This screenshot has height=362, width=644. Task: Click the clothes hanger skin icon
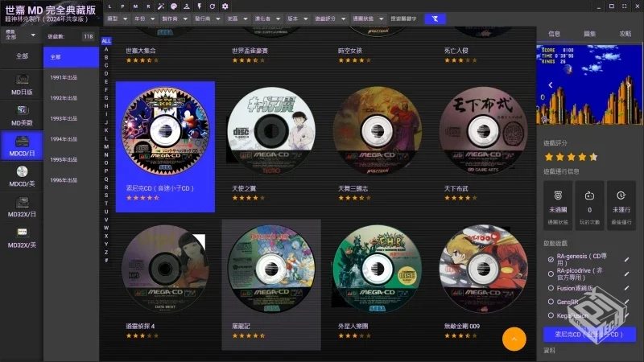pyautogui.click(x=187, y=6)
